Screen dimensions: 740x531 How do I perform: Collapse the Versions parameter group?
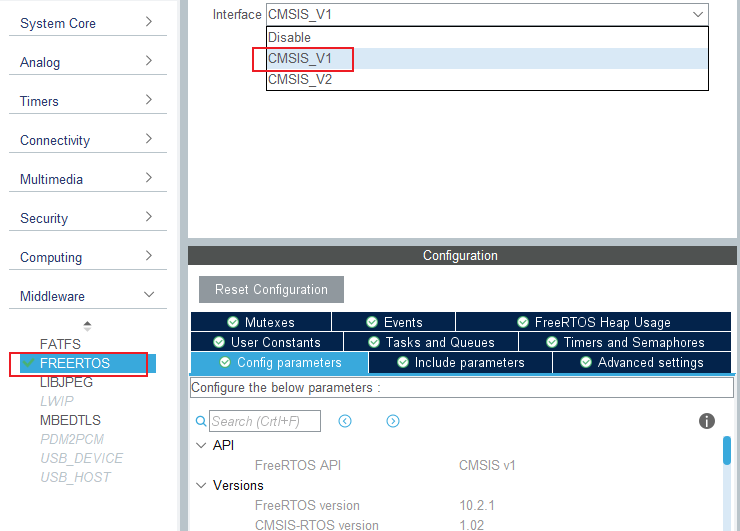(x=202, y=485)
